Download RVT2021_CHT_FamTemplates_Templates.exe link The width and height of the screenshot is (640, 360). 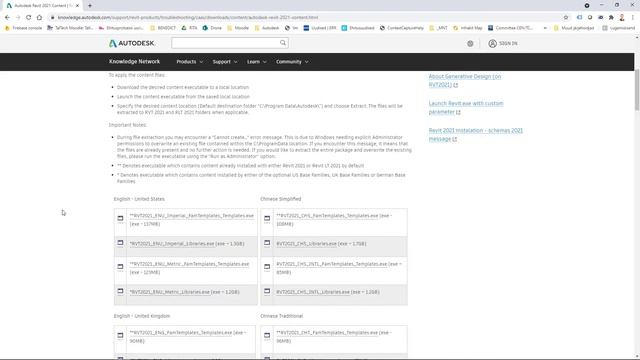click(327, 333)
